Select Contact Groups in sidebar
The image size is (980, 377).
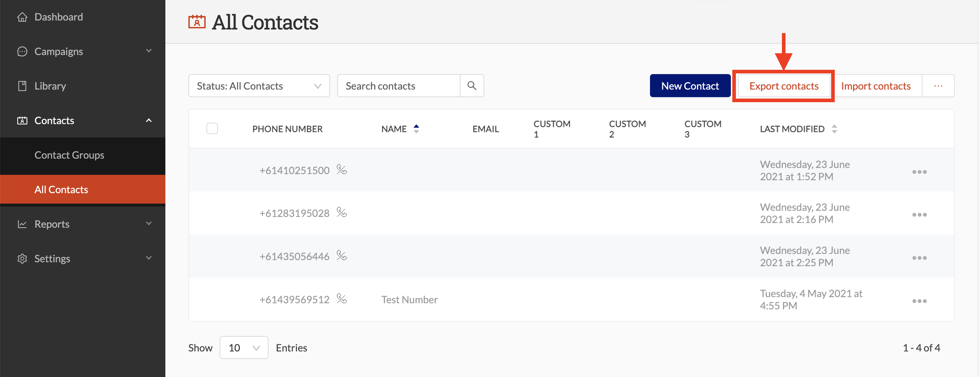[x=83, y=155]
